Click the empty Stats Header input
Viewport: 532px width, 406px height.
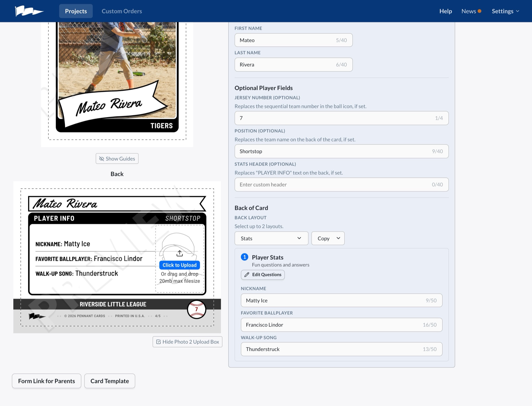(x=342, y=185)
